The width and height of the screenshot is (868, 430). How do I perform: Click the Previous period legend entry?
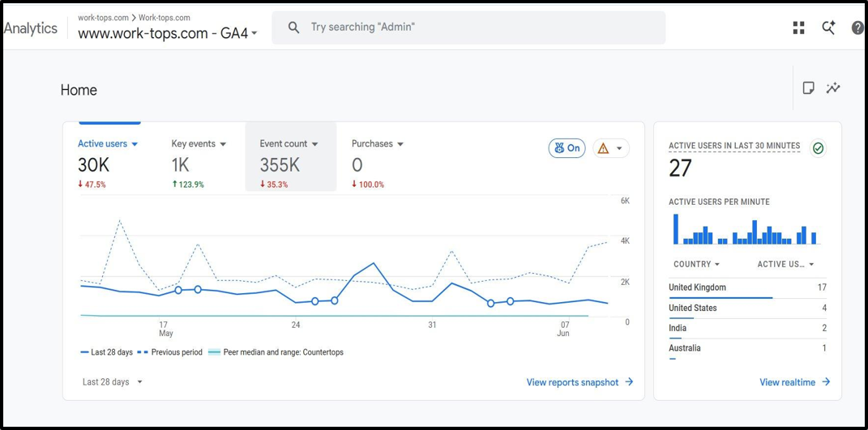click(x=169, y=352)
